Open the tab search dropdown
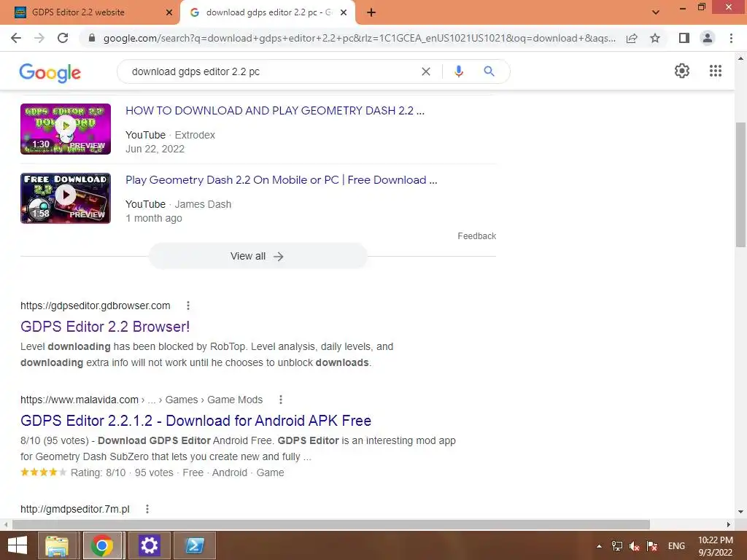Image resolution: width=747 pixels, height=560 pixels. [656, 12]
